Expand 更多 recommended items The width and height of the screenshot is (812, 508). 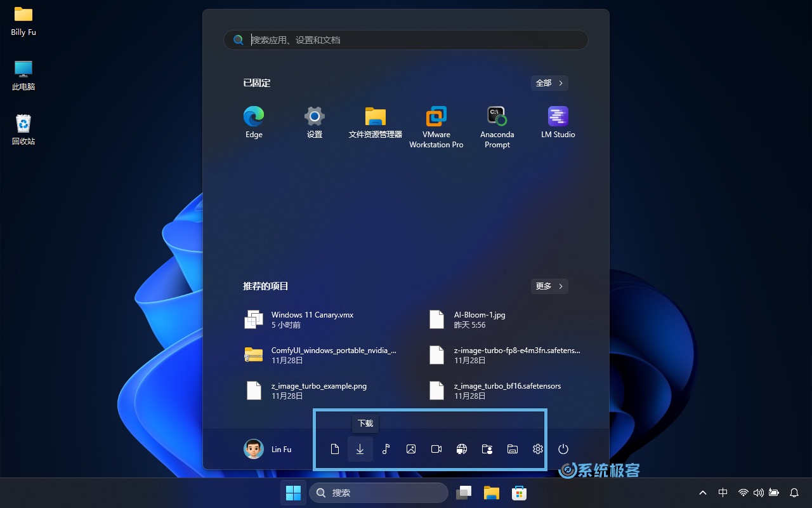coord(549,286)
